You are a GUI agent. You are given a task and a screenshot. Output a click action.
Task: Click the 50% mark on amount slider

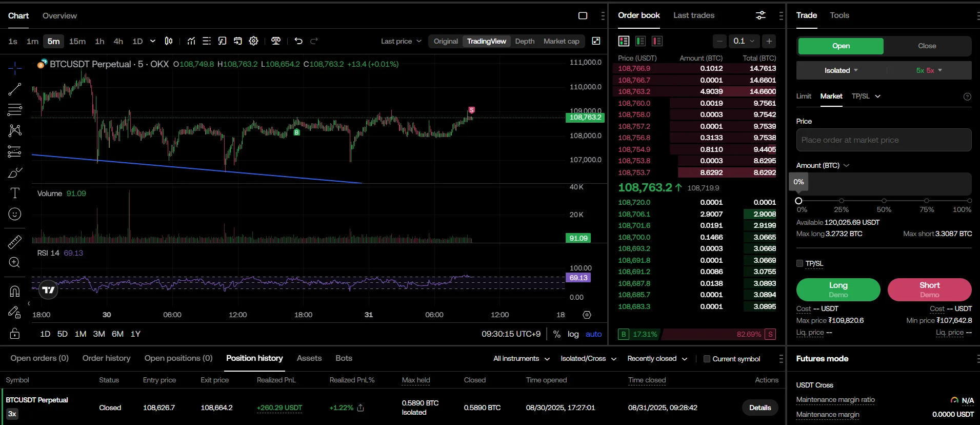(884, 201)
